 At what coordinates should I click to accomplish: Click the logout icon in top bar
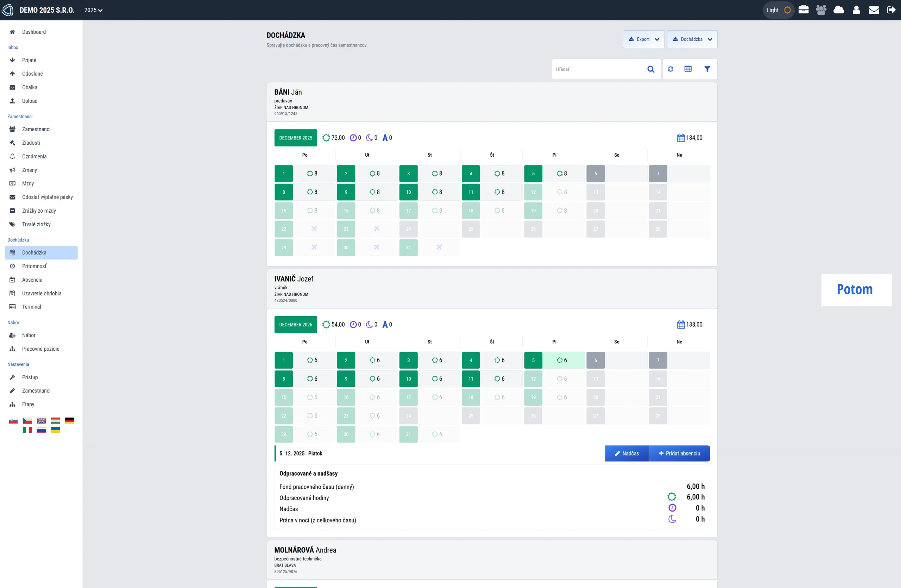(x=891, y=10)
